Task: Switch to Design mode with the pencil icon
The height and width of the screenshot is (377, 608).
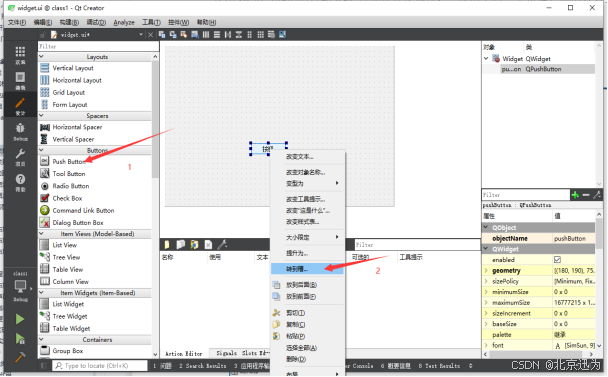Action: point(20,106)
